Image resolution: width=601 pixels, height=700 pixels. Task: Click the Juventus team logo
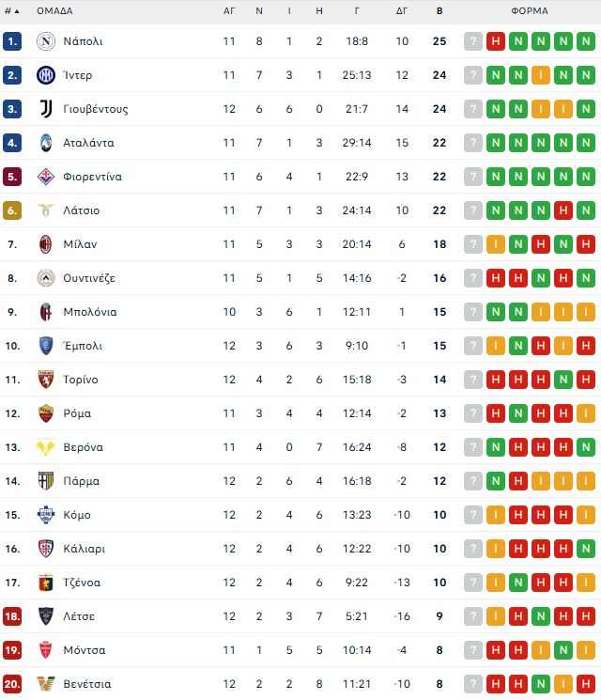[x=46, y=109]
